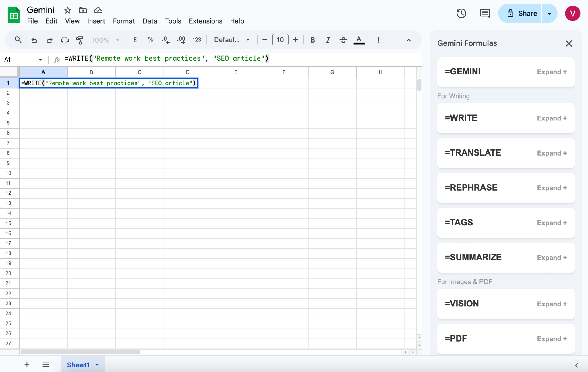Open the comments panel icon
The width and height of the screenshot is (588, 372).
click(485, 13)
